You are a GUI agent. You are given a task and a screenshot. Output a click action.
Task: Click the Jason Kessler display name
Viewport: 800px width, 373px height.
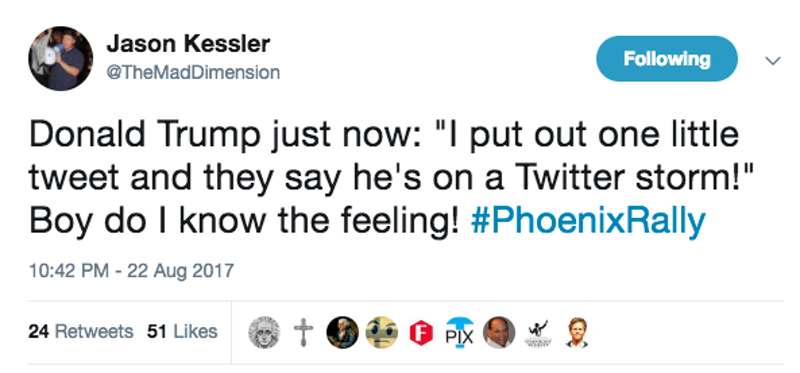tap(188, 44)
